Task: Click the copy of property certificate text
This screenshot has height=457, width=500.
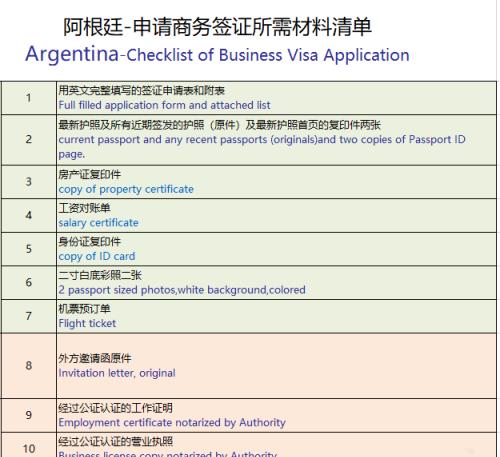Action: coord(126,189)
